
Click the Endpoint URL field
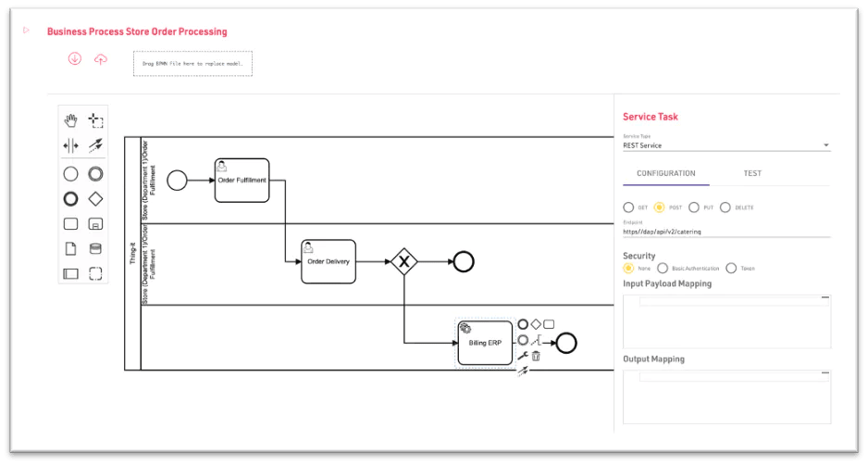click(x=726, y=232)
